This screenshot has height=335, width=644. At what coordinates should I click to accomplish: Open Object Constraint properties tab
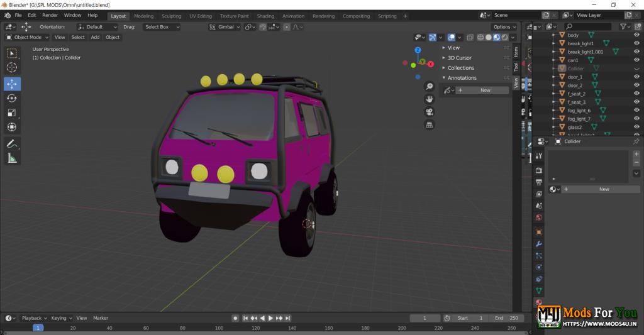[539, 279]
